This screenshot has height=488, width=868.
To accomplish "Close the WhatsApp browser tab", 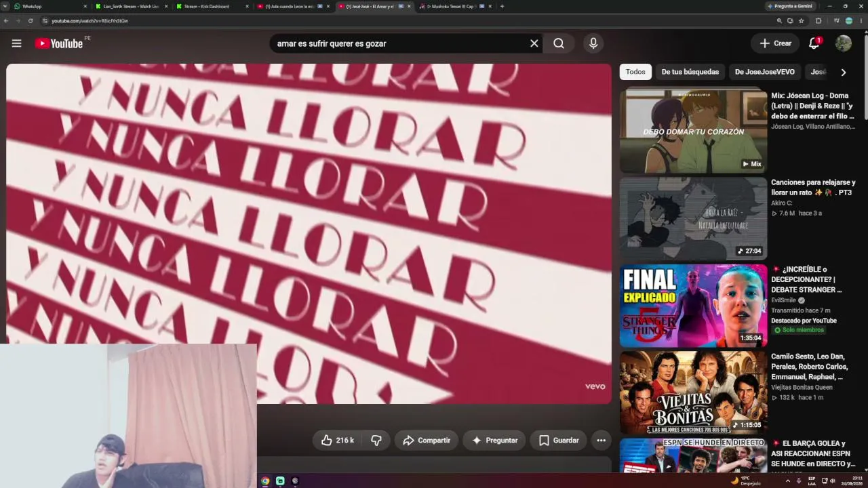I will (x=85, y=6).
